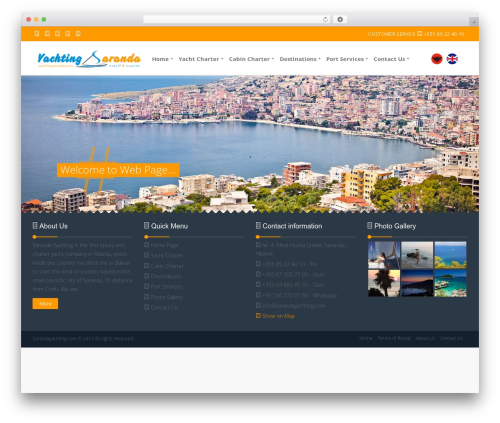Click the Yachting Saranda logo
The image size is (500, 423).
89,59
